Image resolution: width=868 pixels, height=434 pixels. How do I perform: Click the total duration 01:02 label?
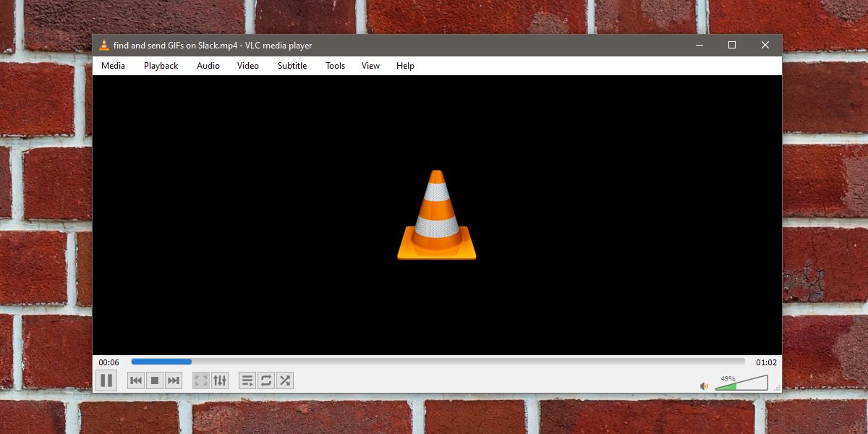tap(766, 362)
